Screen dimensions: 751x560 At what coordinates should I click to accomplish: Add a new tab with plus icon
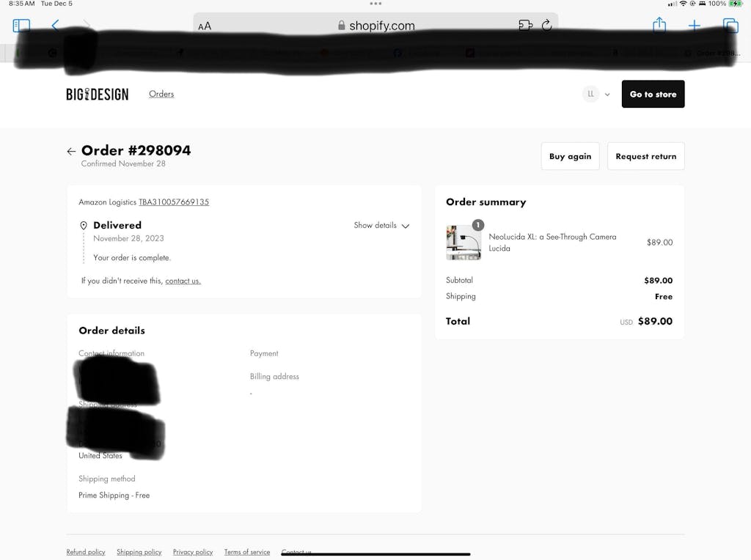coord(695,26)
